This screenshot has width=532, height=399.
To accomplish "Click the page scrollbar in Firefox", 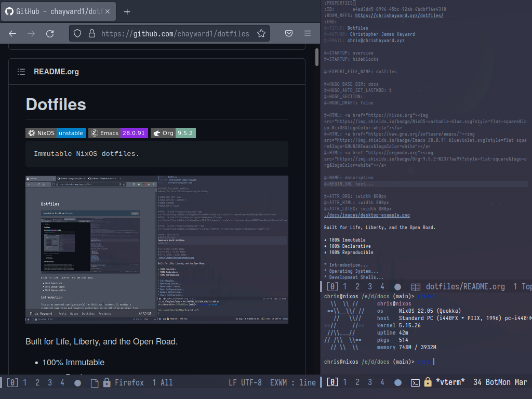I will tap(317, 57).
